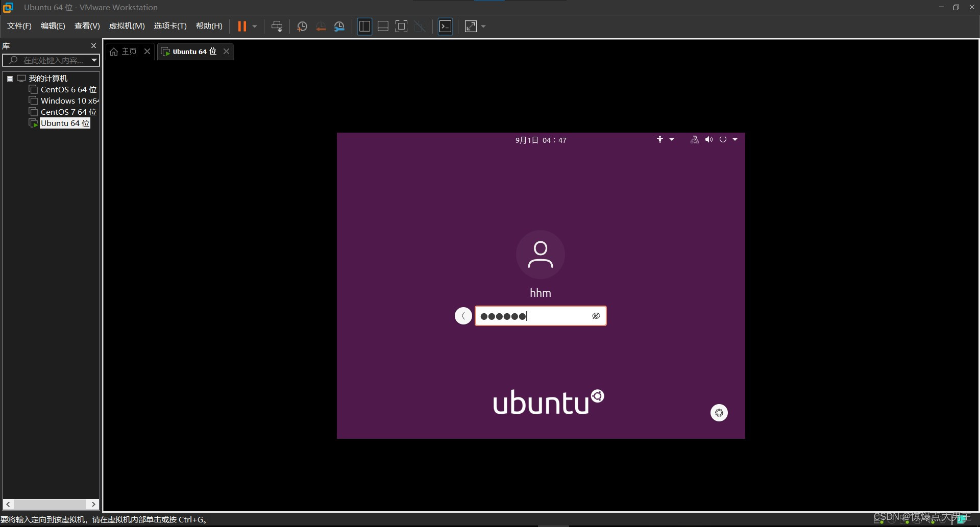Revert VM to previous snapshot
This screenshot has height=527, width=980.
321,26
